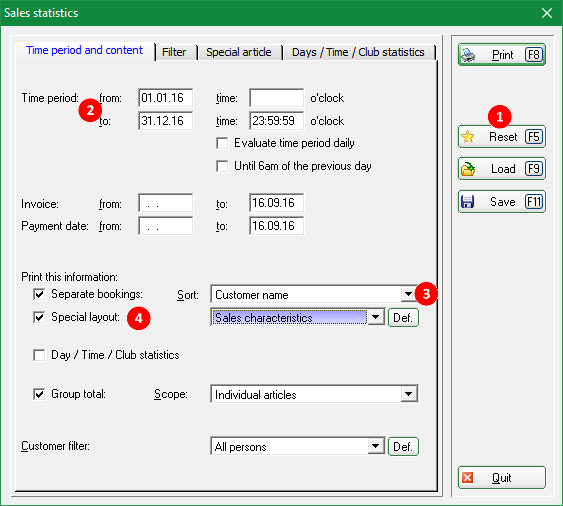This screenshot has height=506, width=563.
Task: Enable Evaluate time period daily checkbox
Action: pyautogui.click(x=222, y=143)
